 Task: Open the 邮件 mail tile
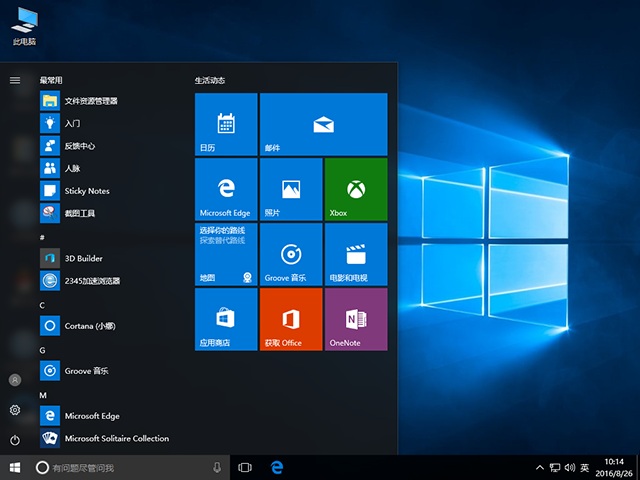point(322,124)
